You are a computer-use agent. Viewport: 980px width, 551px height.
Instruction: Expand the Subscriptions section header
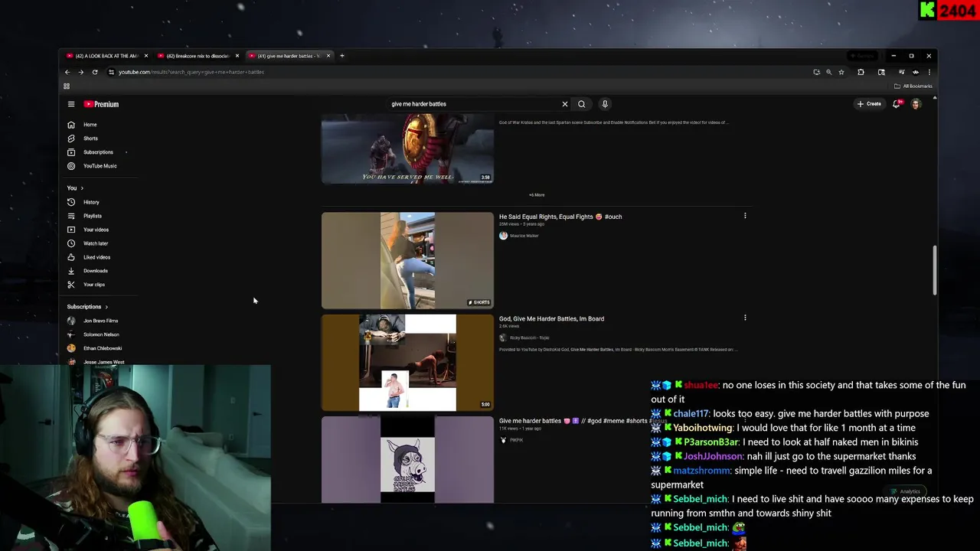87,307
